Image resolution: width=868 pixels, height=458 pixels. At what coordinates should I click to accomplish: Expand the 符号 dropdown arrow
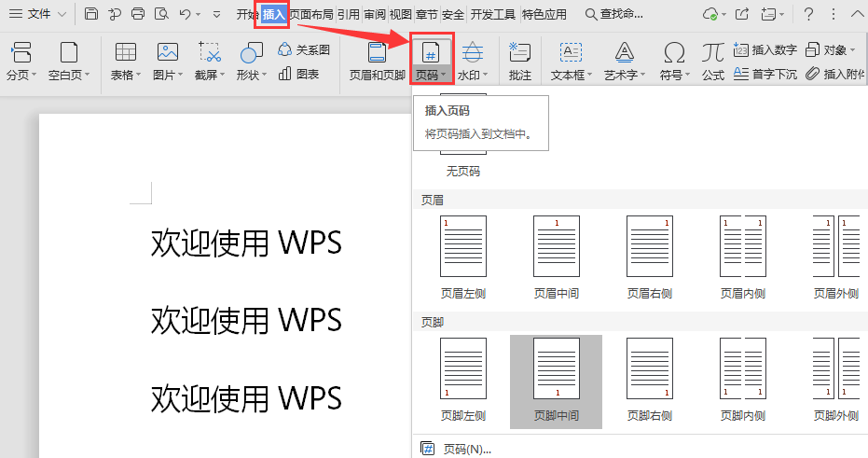687,75
